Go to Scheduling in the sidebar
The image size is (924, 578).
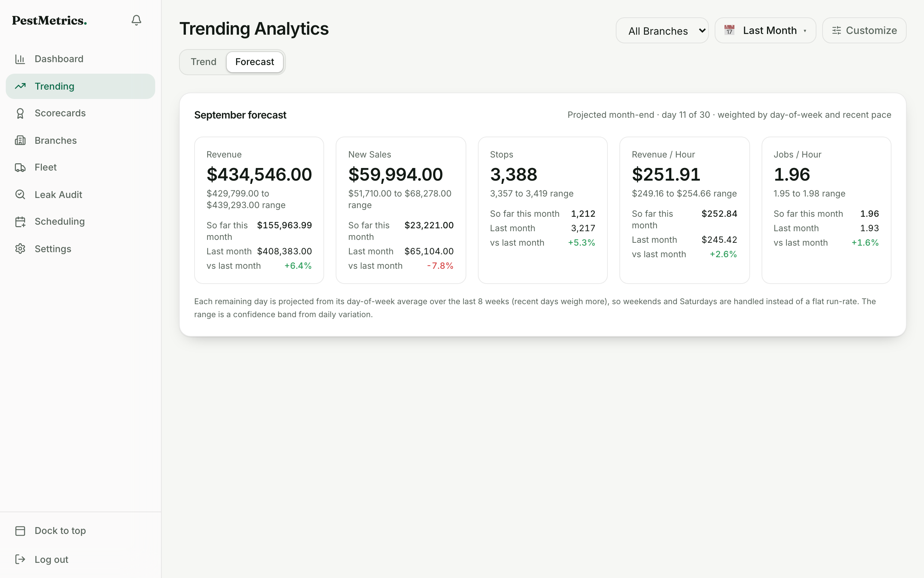(80, 222)
